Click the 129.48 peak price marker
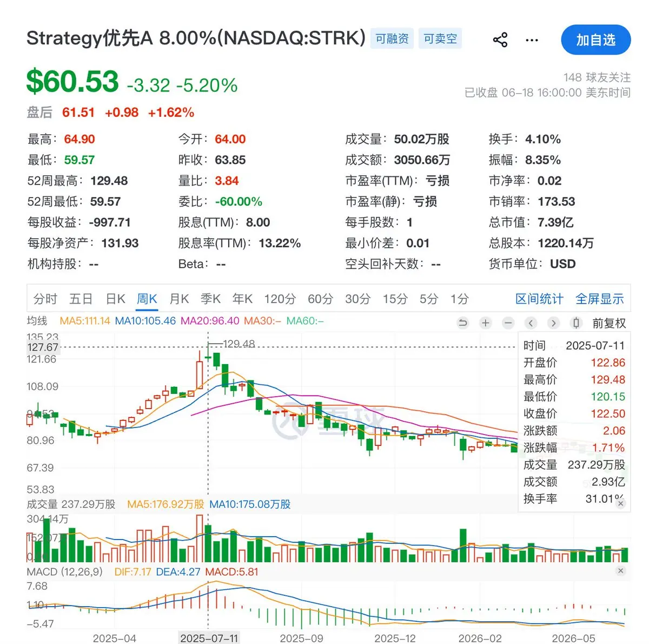The width and height of the screenshot is (649, 644). (239, 344)
